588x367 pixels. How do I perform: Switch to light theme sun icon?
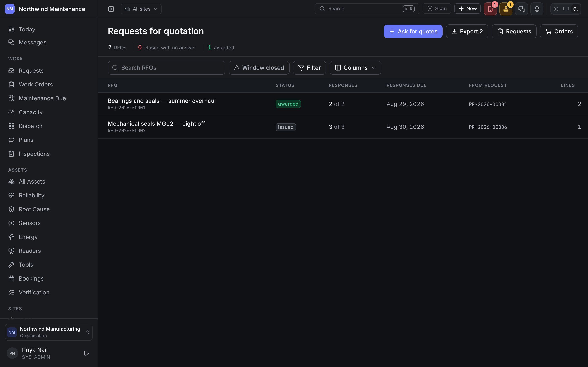click(x=556, y=9)
